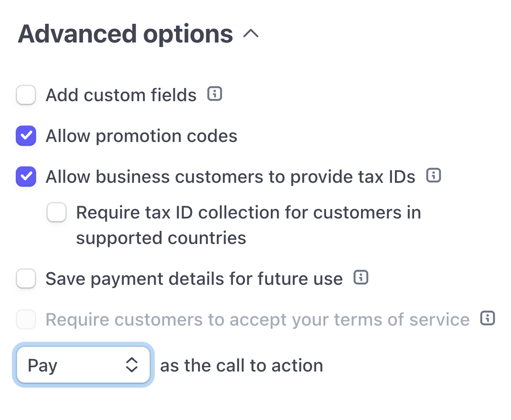
Task: Uncheck Allow promotion codes checkbox
Action: [x=26, y=136]
